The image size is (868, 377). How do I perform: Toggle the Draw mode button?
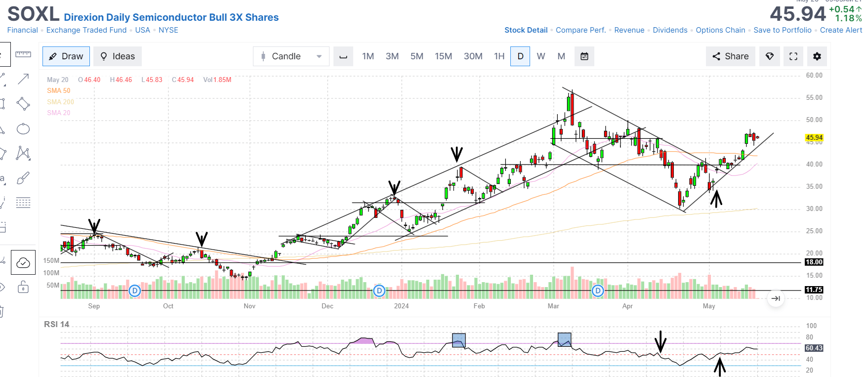click(x=66, y=56)
